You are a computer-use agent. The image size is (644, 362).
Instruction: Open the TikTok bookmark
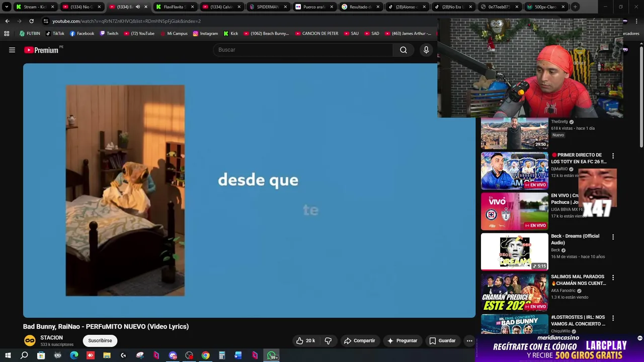[x=55, y=33]
